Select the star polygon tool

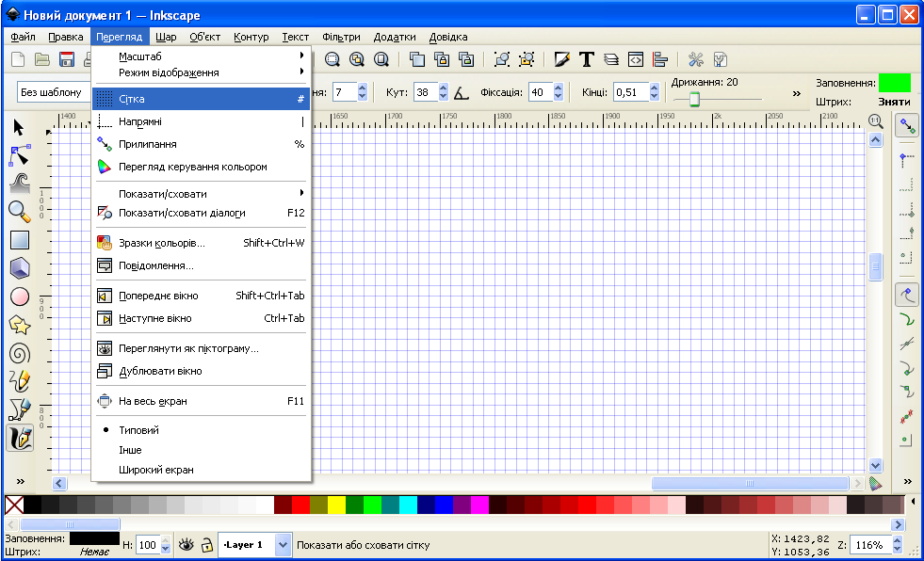[x=19, y=325]
